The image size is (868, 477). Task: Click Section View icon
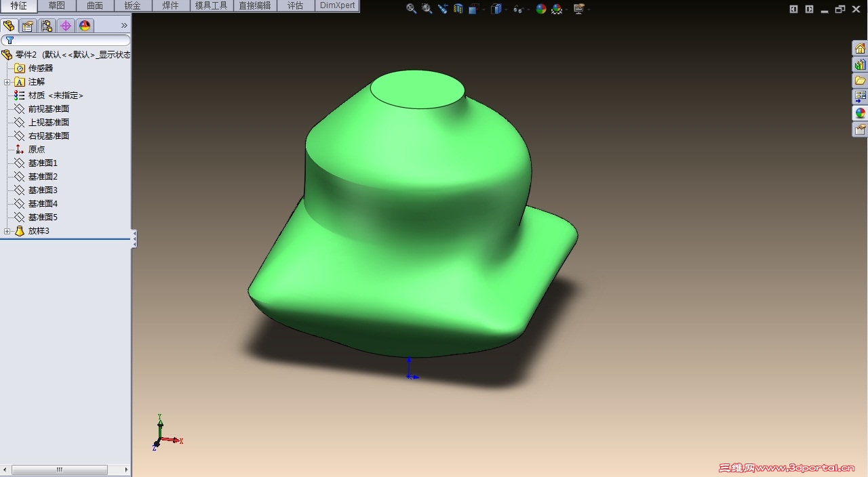tap(458, 9)
